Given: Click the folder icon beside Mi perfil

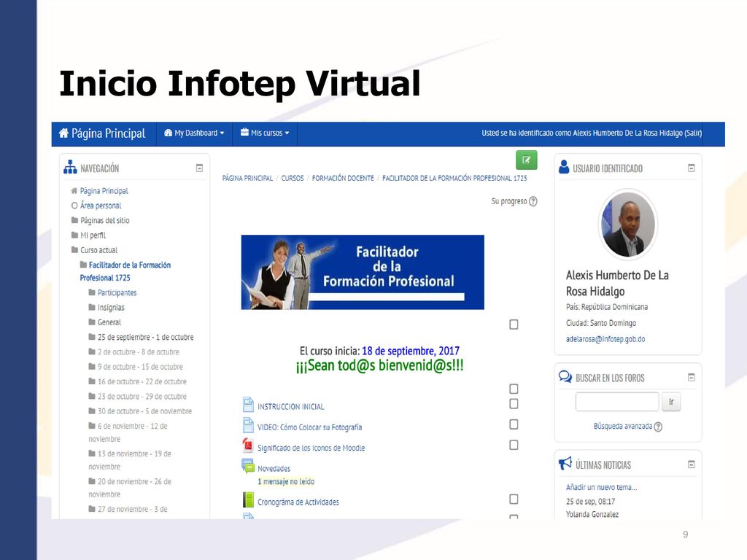Looking at the screenshot, I should click(x=75, y=235).
